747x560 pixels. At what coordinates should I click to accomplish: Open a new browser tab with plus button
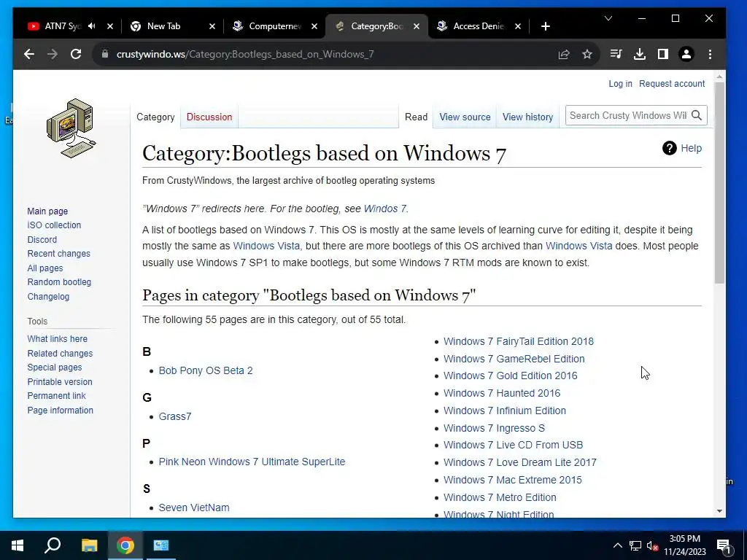tap(546, 26)
